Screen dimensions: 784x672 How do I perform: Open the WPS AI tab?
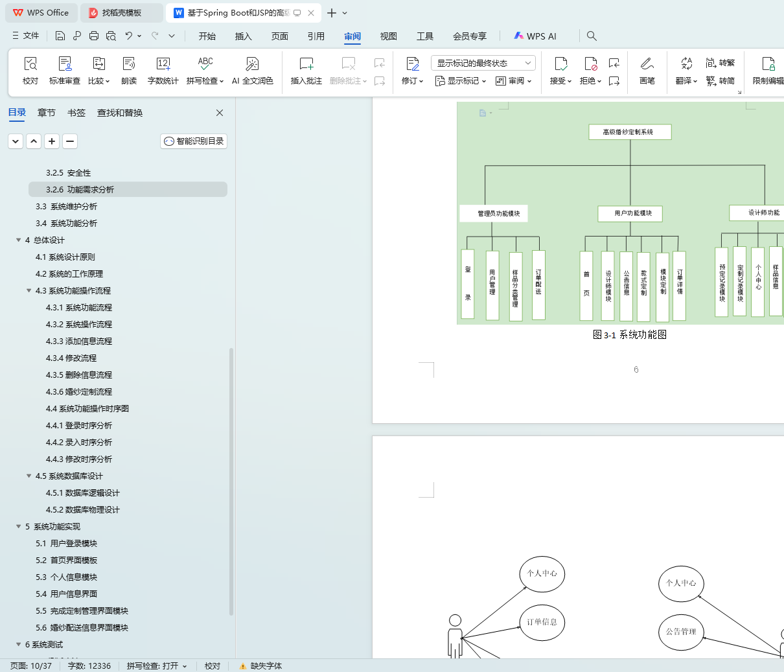(535, 36)
